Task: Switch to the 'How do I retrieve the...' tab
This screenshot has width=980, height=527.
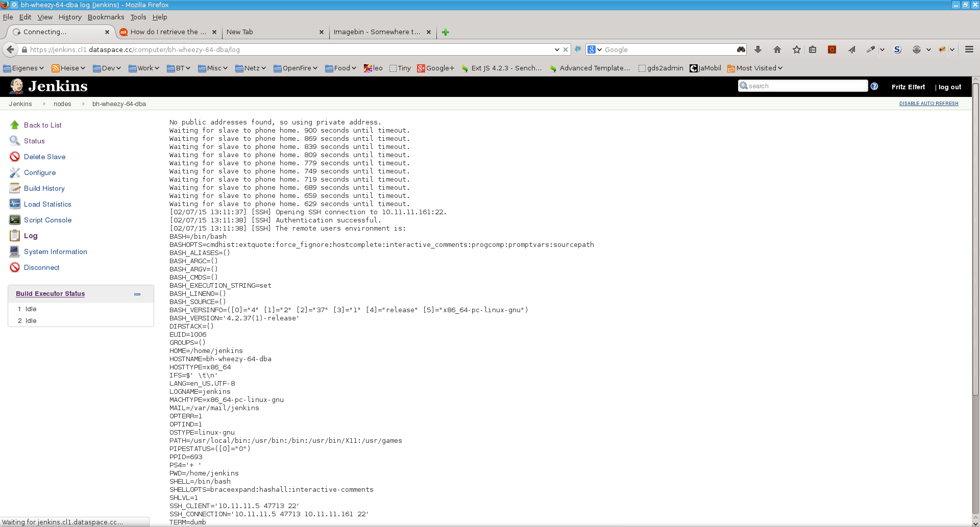Action: 168,32
